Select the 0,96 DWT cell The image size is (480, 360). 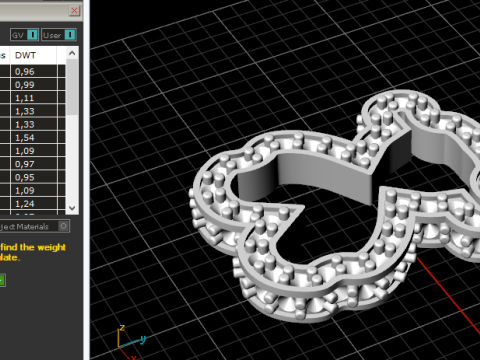coord(34,71)
